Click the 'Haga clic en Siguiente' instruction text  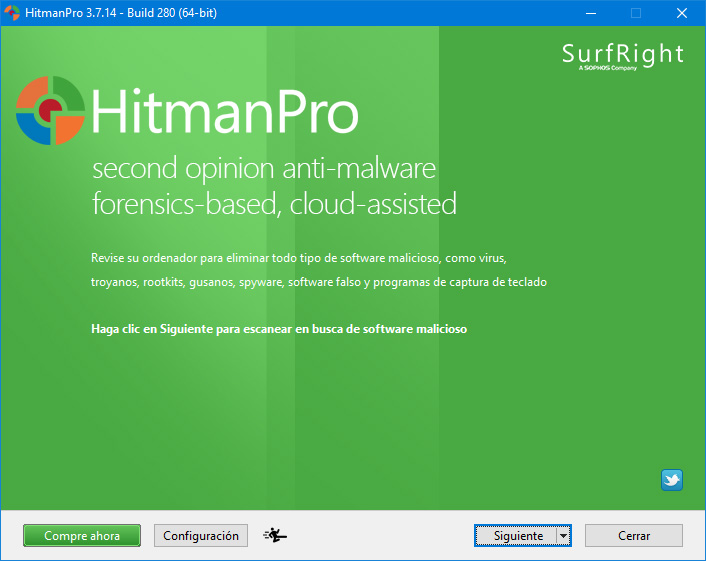pyautogui.click(x=279, y=329)
